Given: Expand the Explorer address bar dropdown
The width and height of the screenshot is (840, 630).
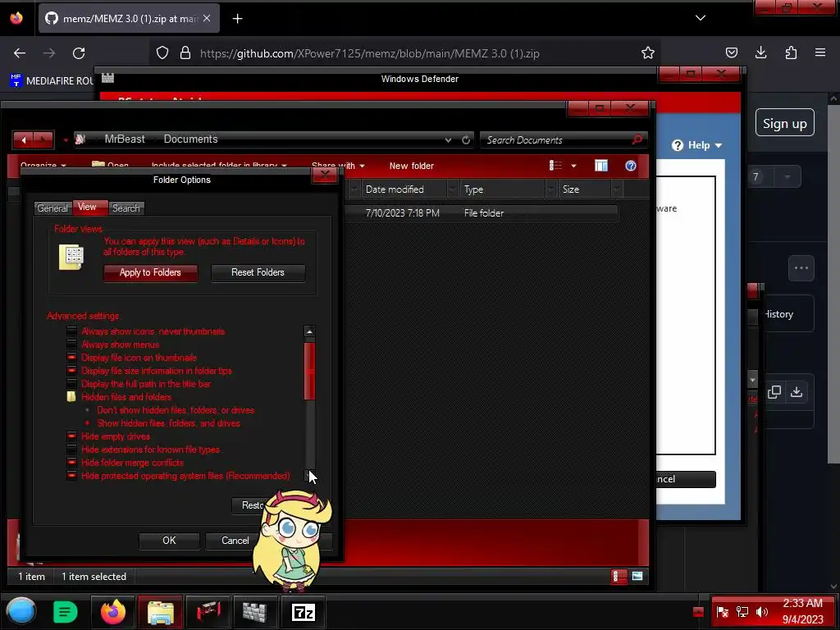Looking at the screenshot, I should pyautogui.click(x=448, y=139).
